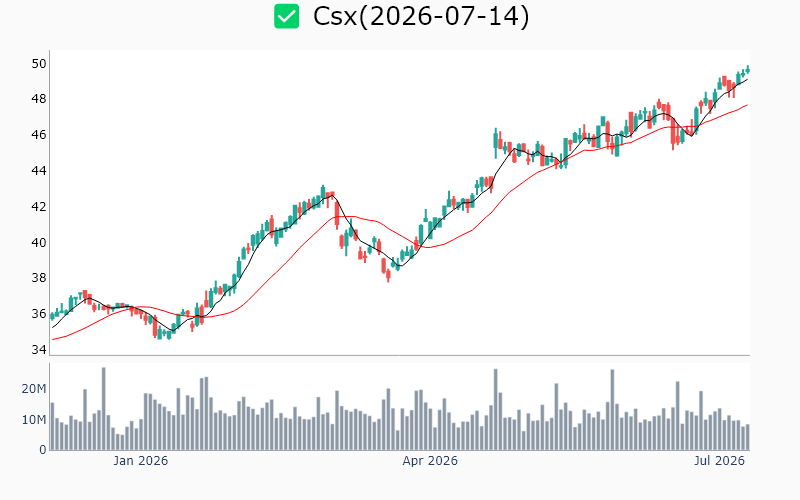The height and width of the screenshot is (500, 800).
Task: Click the Jan 2026 x-axis label
Action: [x=140, y=461]
